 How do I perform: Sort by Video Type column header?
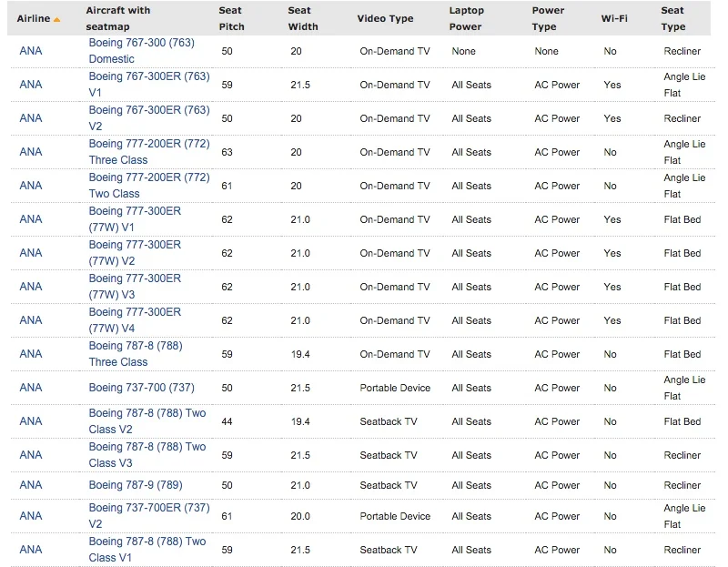pyautogui.click(x=385, y=18)
